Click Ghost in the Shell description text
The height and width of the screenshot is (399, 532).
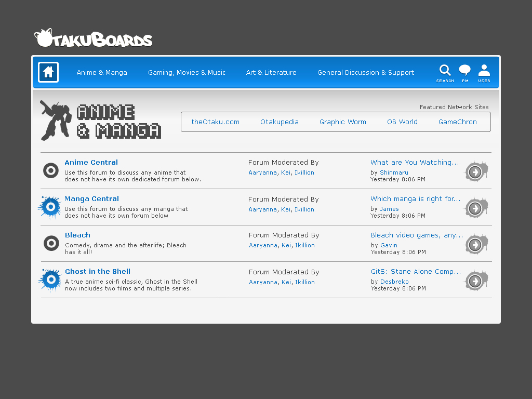tap(131, 285)
